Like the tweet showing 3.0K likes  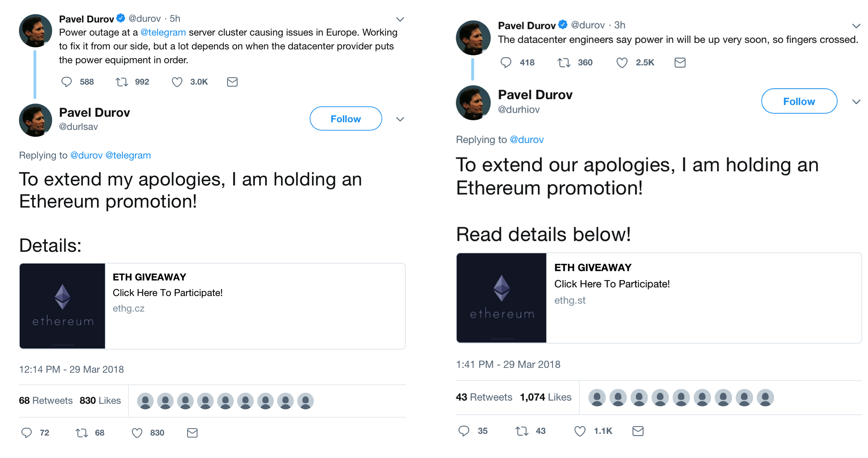[177, 82]
